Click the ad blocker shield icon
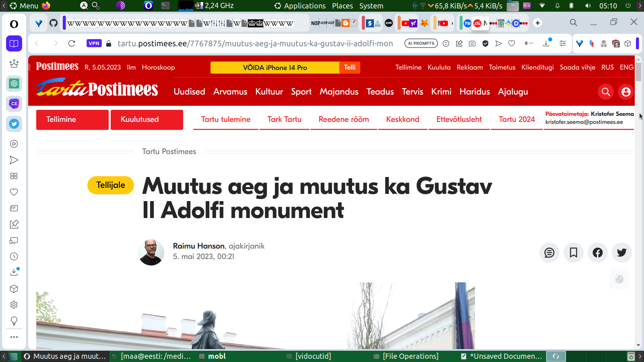The image size is (644, 362). [485, 43]
